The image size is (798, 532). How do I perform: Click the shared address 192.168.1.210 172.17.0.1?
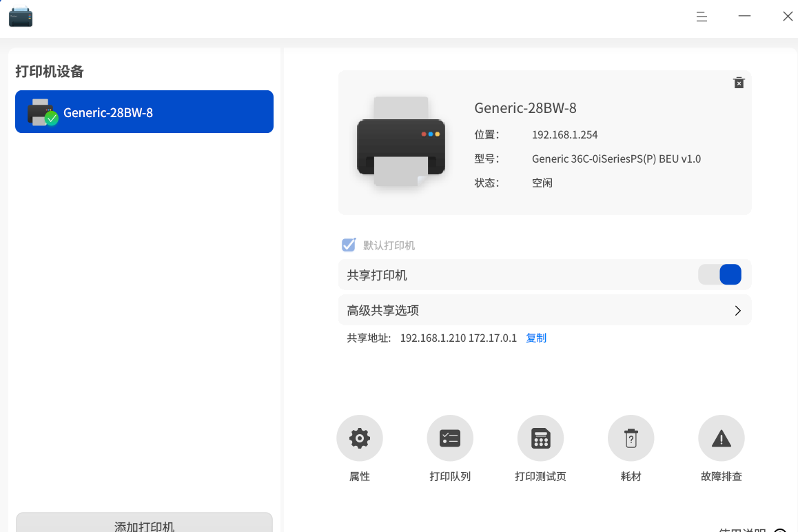(458, 338)
